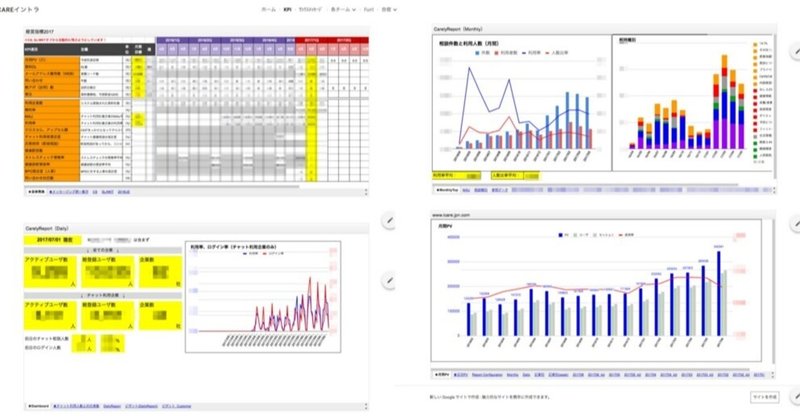Click the CarelyReport (Monthly) title text
The height and width of the screenshot is (419, 800).
[x=458, y=29]
